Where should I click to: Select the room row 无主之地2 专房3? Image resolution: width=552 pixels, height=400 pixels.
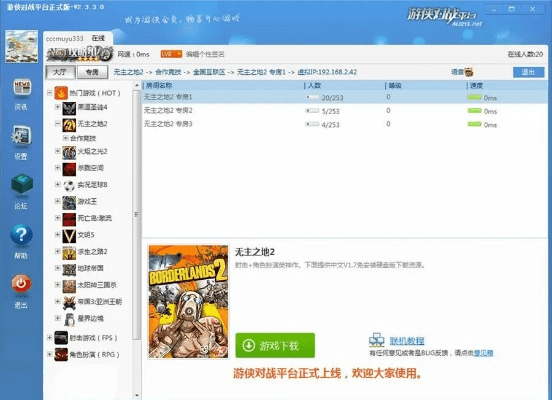coord(345,124)
